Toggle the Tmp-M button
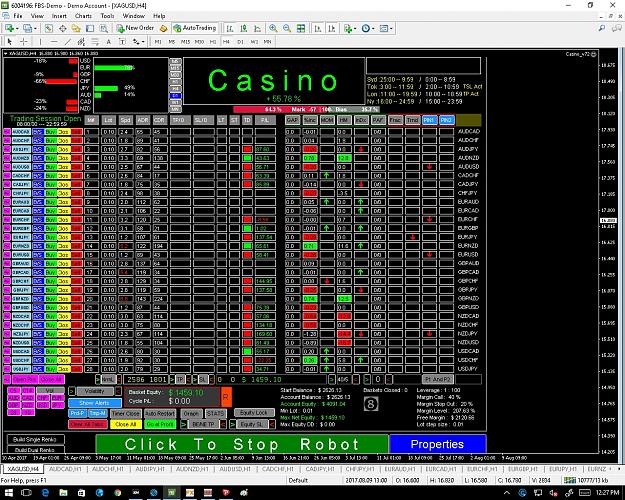The width and height of the screenshot is (625, 500). [x=97, y=413]
